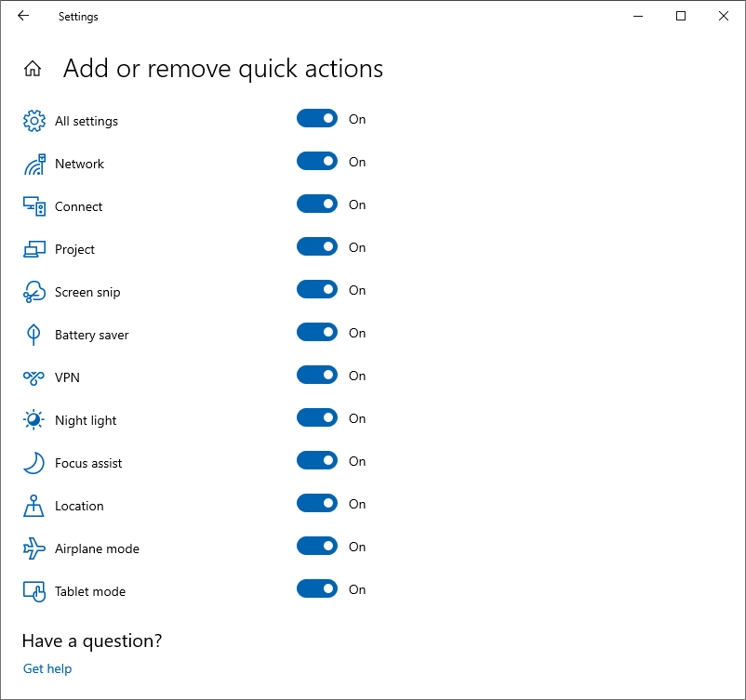Click the VPN icon

[x=33, y=377]
